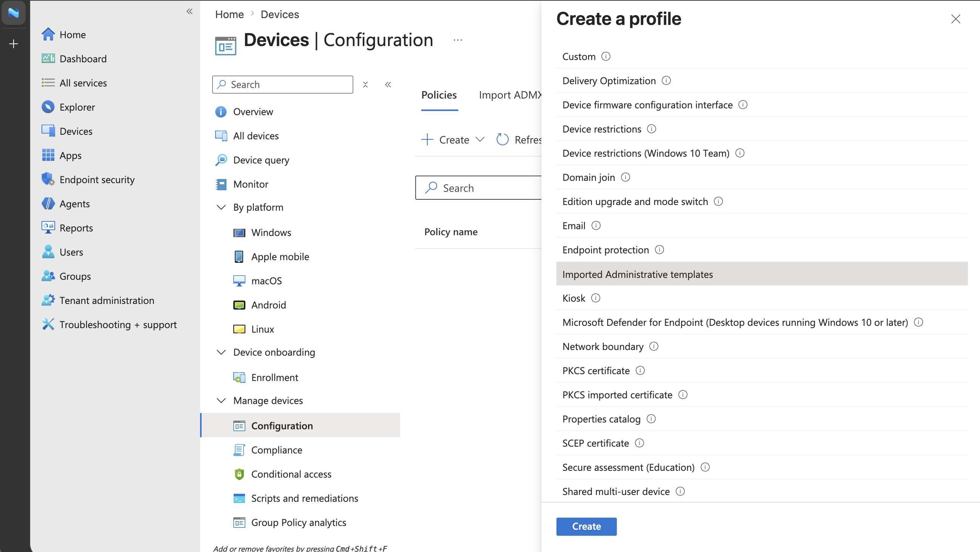Image resolution: width=980 pixels, height=552 pixels.
Task: Click the Tenant administration gear icon
Action: coord(48,300)
